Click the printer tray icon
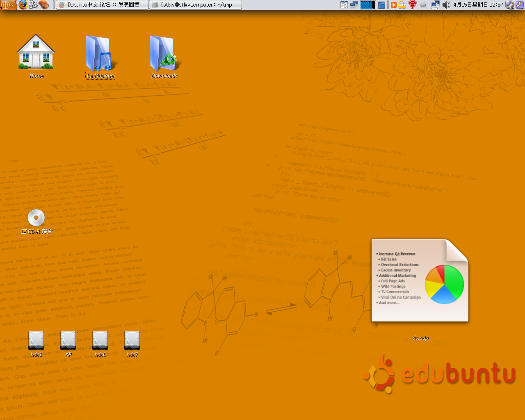The image size is (525, 420). [x=423, y=5]
